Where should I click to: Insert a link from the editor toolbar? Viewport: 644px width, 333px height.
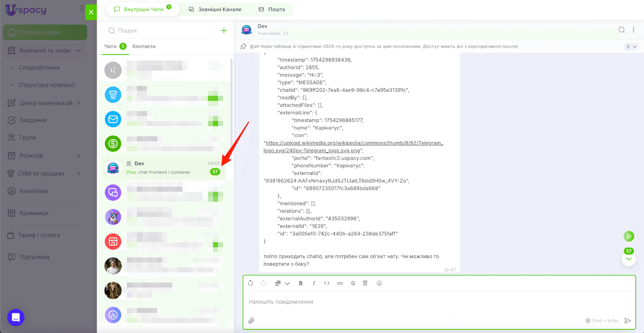[x=340, y=283]
